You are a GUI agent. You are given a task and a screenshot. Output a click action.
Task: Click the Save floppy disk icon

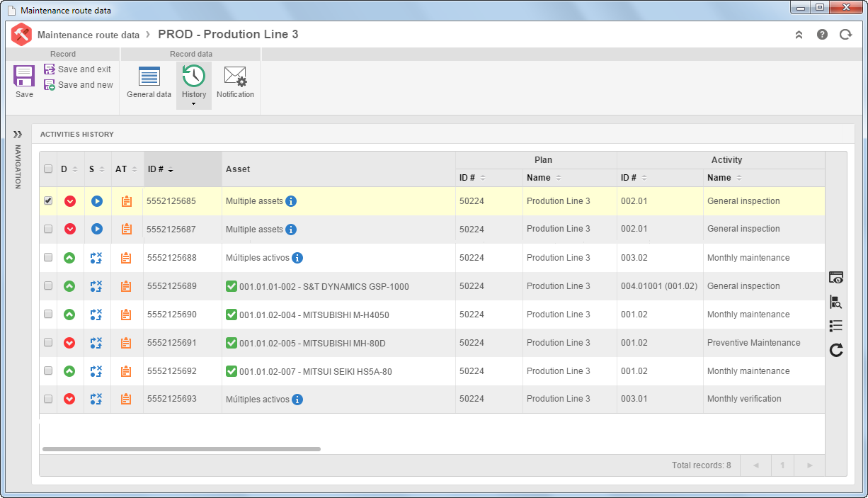coord(24,76)
